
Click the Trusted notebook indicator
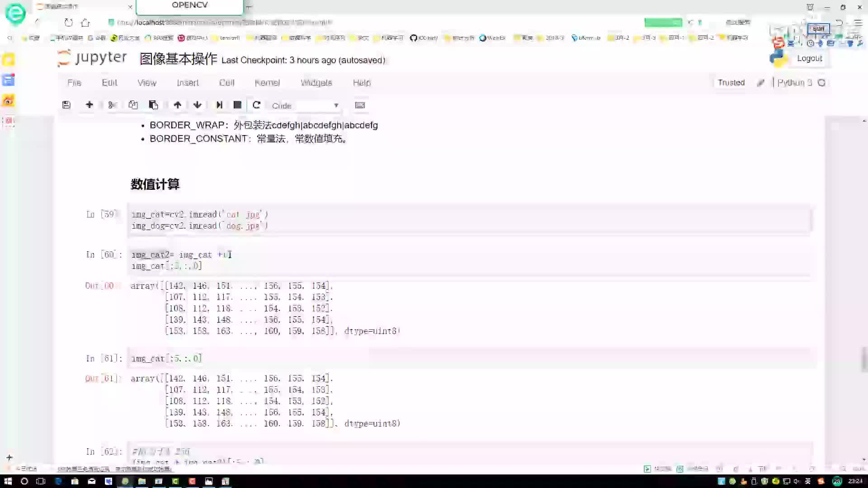click(731, 83)
